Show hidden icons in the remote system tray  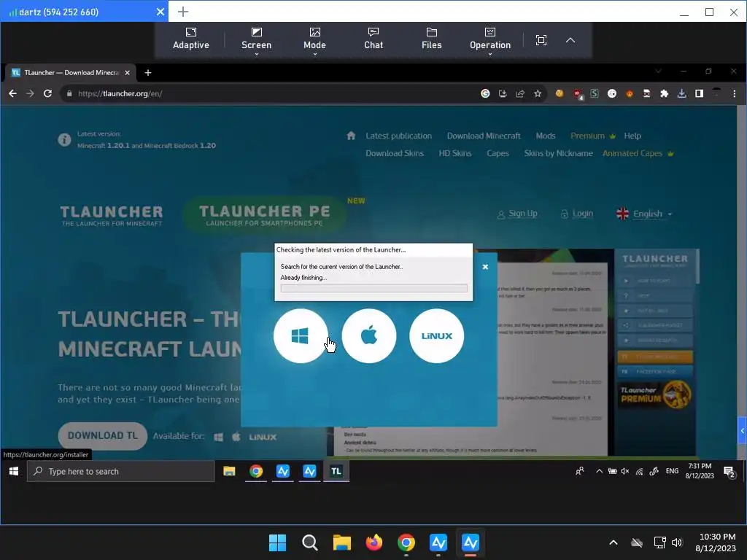point(599,471)
